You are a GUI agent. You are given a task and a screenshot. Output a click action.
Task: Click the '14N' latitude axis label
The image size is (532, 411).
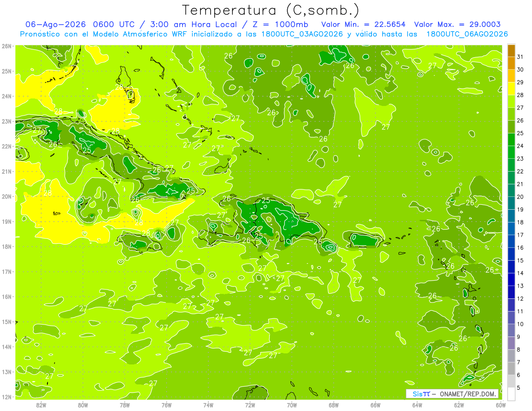pos(7,347)
